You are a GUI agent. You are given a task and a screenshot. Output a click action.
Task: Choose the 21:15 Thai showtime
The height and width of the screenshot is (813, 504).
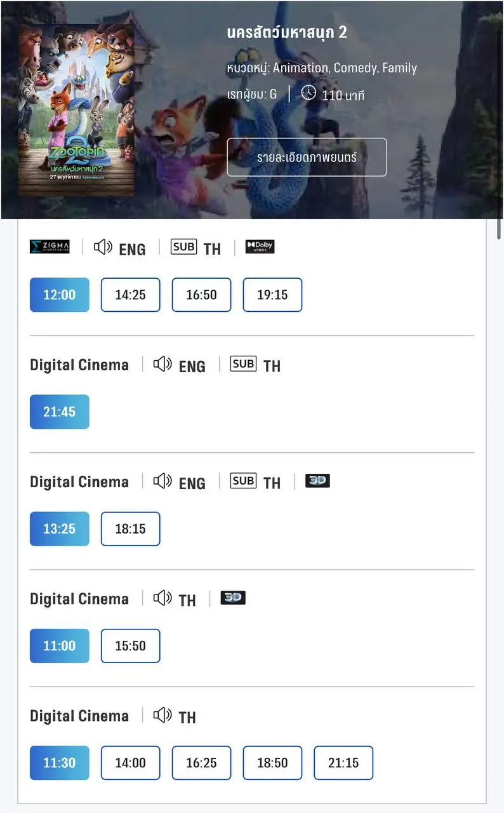[x=343, y=763]
